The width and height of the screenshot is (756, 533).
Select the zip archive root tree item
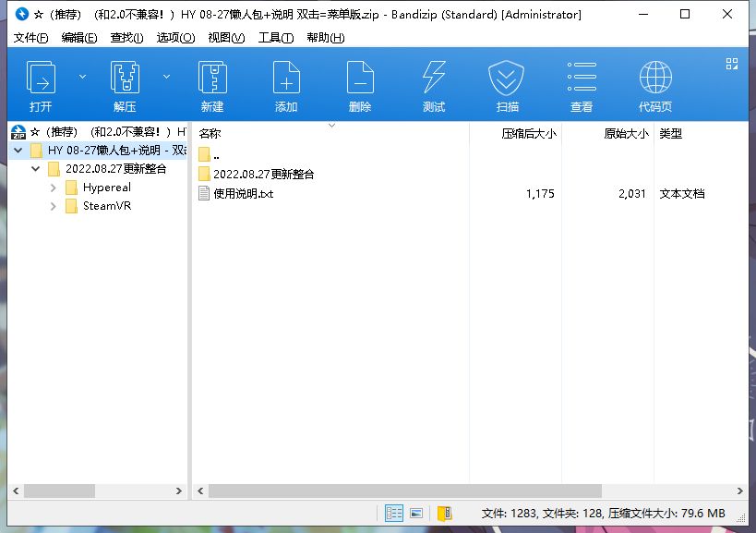coord(99,132)
